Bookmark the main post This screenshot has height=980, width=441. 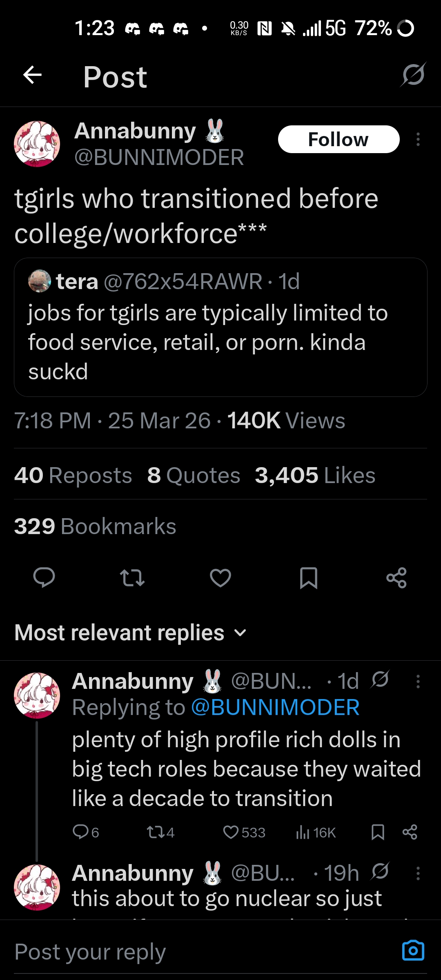pos(308,577)
